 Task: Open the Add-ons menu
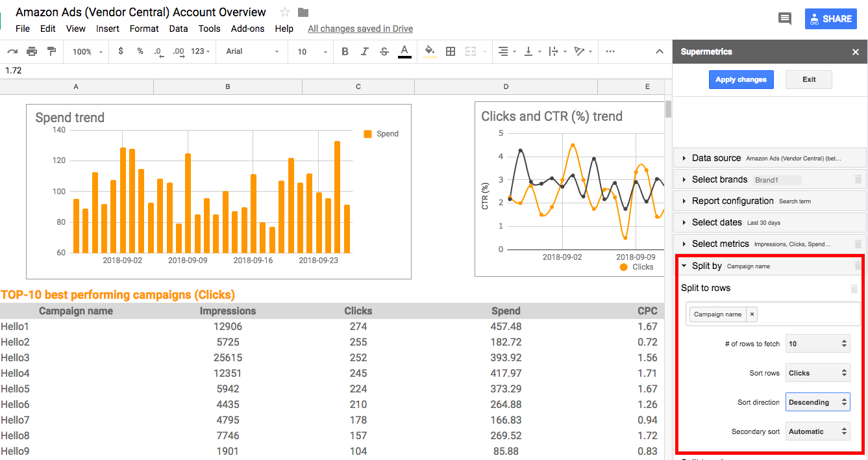248,29
